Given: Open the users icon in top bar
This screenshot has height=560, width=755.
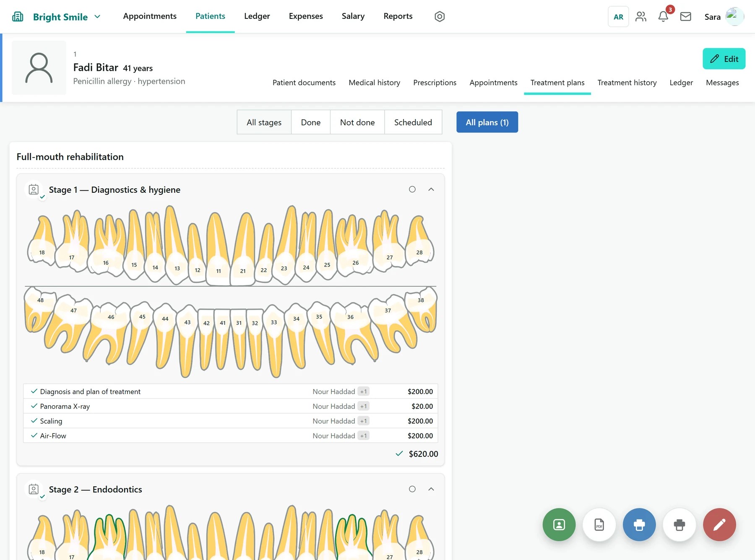Looking at the screenshot, I should (641, 16).
